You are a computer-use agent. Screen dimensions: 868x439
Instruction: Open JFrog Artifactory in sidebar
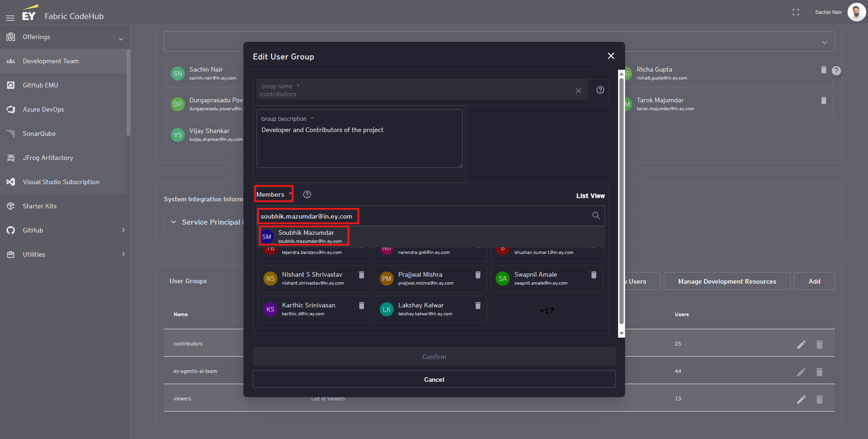(x=48, y=158)
